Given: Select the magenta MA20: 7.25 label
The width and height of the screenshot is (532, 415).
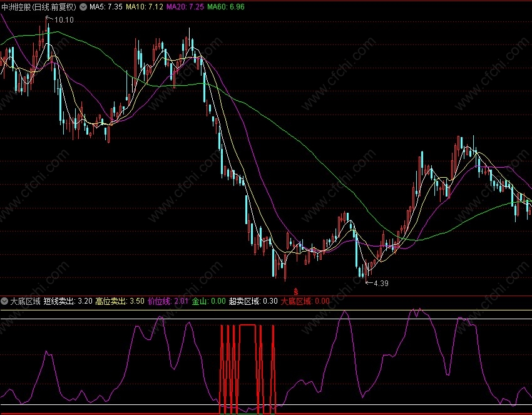Looking at the screenshot, I should click(185, 7).
